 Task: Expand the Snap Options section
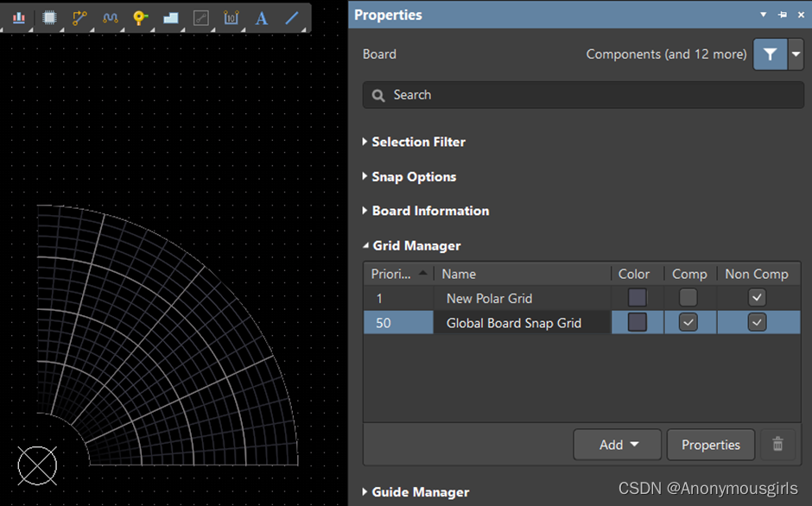(414, 177)
